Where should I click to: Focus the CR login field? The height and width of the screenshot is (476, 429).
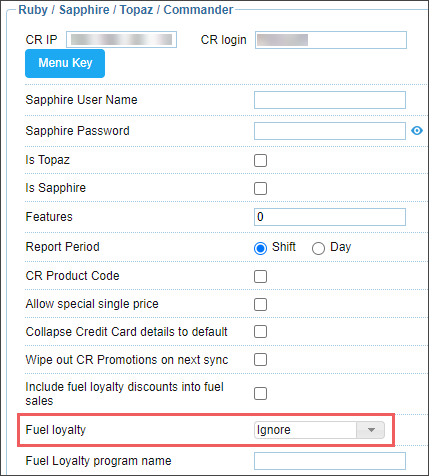coord(331,40)
